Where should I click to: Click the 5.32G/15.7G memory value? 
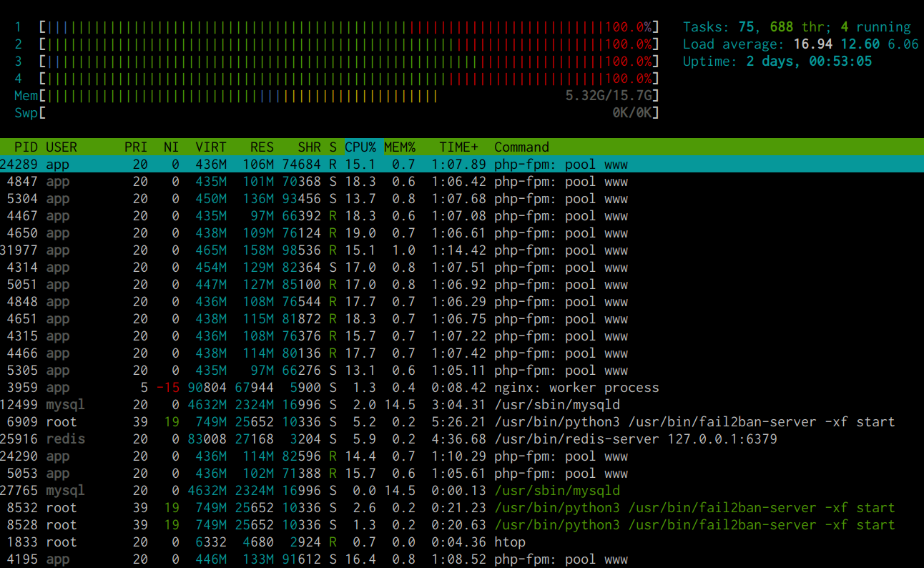(608, 96)
